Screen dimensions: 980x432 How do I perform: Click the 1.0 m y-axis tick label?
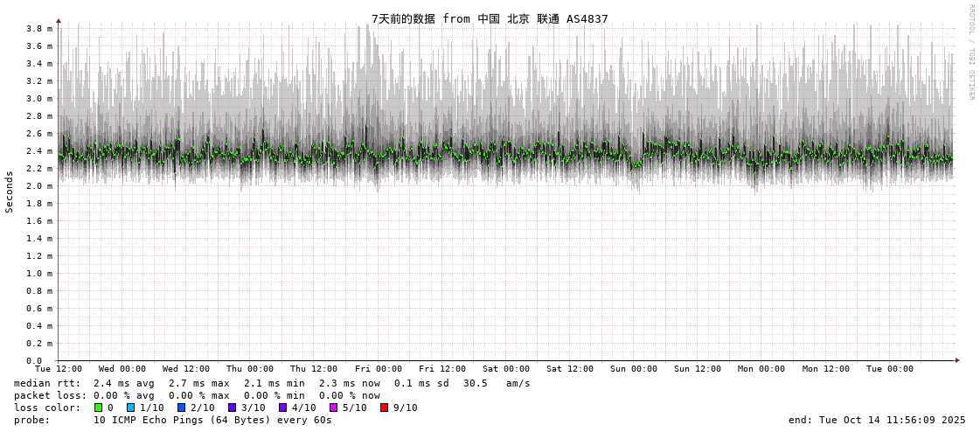pyautogui.click(x=39, y=274)
